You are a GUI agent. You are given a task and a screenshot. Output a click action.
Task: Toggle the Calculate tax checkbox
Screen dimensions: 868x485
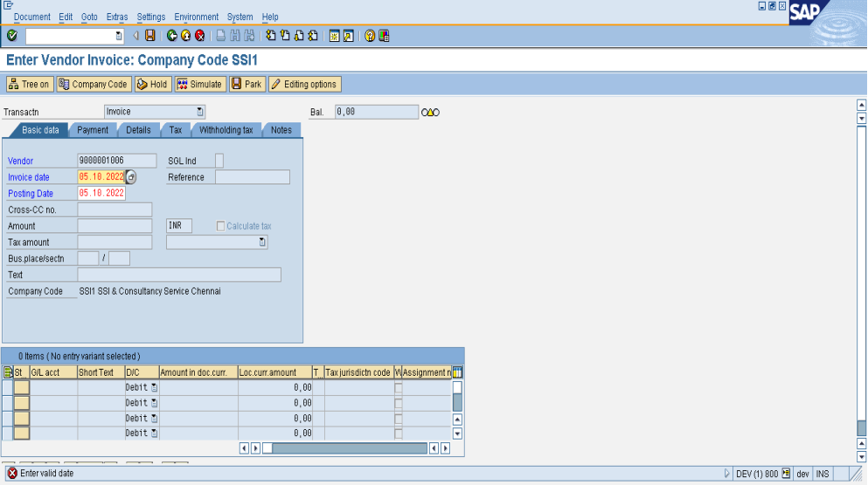coord(221,226)
